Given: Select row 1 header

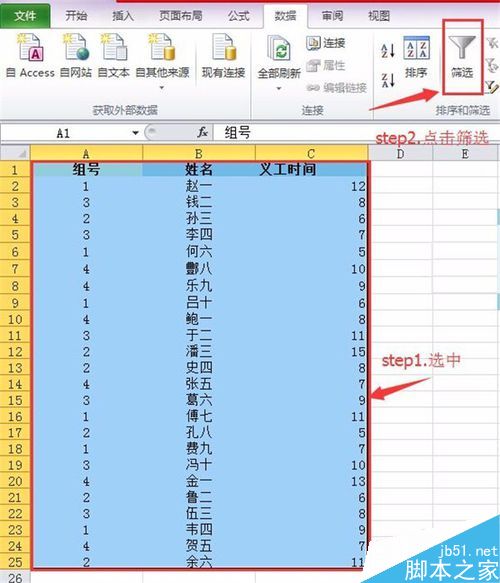Looking at the screenshot, I should pyautogui.click(x=15, y=170).
